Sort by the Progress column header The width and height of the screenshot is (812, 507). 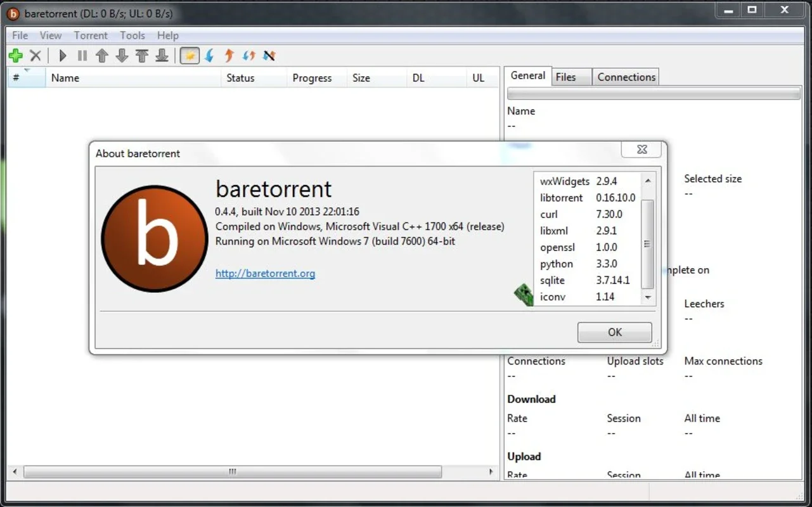317,78
